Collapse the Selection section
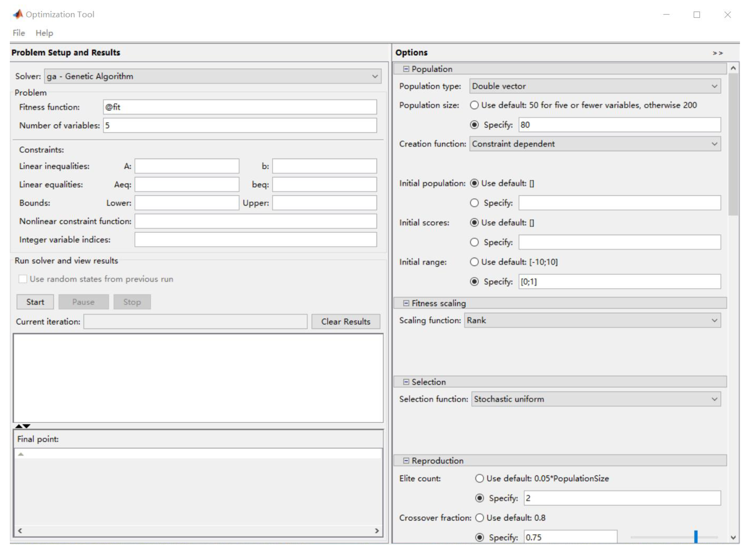Viewport: 756px width, 560px height. [406, 382]
